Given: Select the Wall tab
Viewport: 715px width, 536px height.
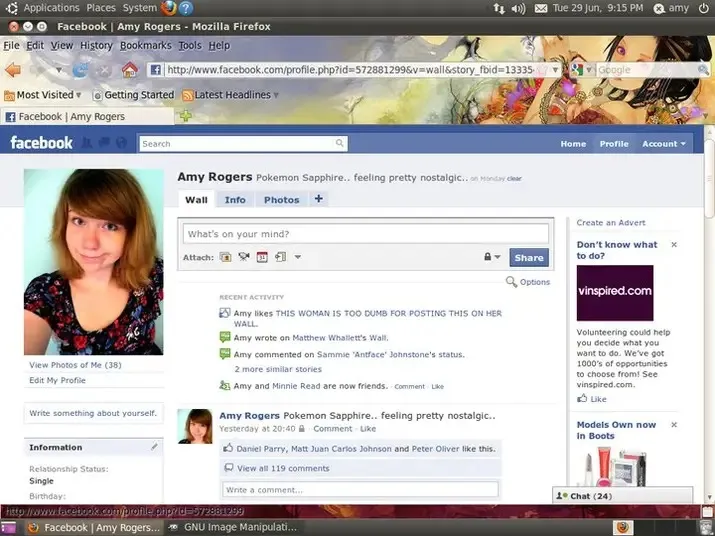Looking at the screenshot, I should pos(196,200).
